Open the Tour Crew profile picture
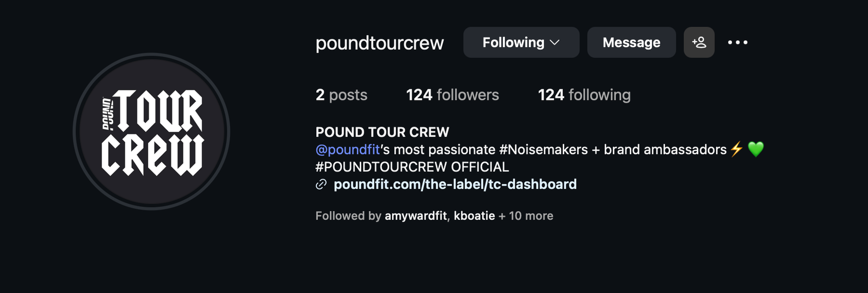This screenshot has width=868, height=293. [151, 131]
